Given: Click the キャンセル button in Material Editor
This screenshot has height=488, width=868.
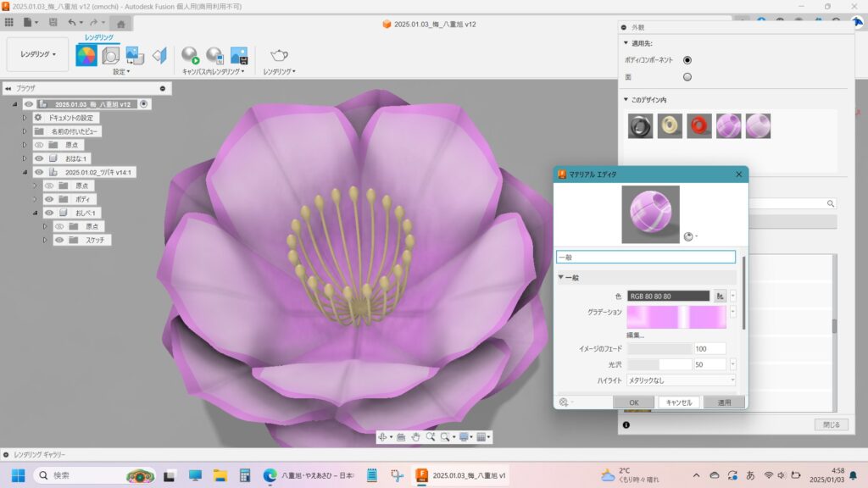Looking at the screenshot, I should coord(679,402).
